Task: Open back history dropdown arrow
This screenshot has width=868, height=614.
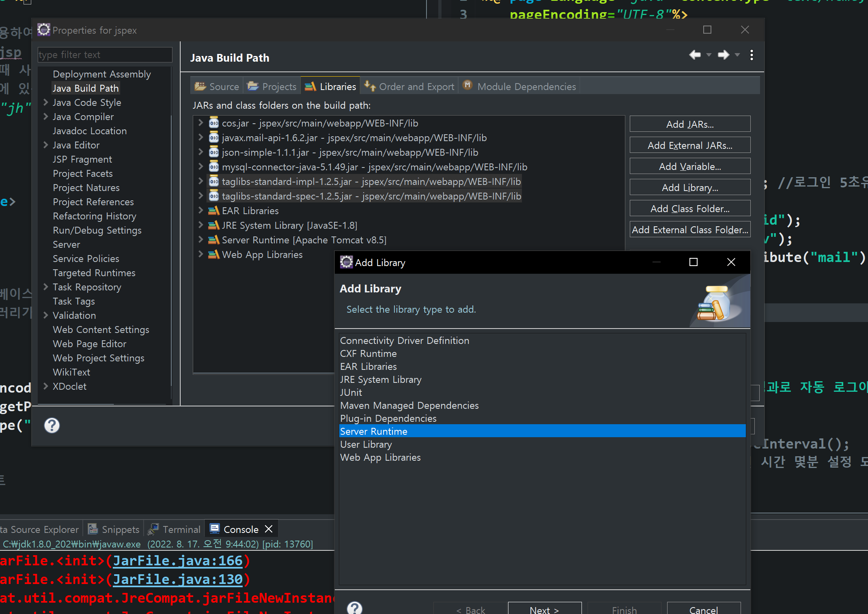Action: [x=709, y=55]
